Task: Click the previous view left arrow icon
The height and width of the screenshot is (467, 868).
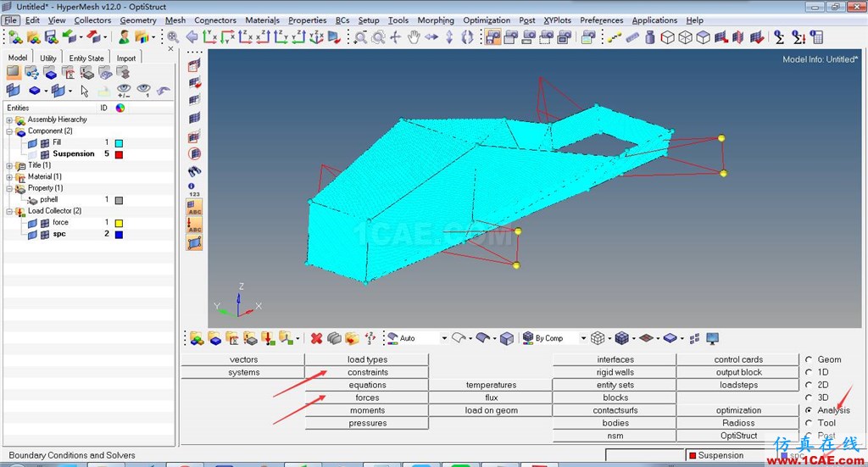Action: (x=192, y=37)
